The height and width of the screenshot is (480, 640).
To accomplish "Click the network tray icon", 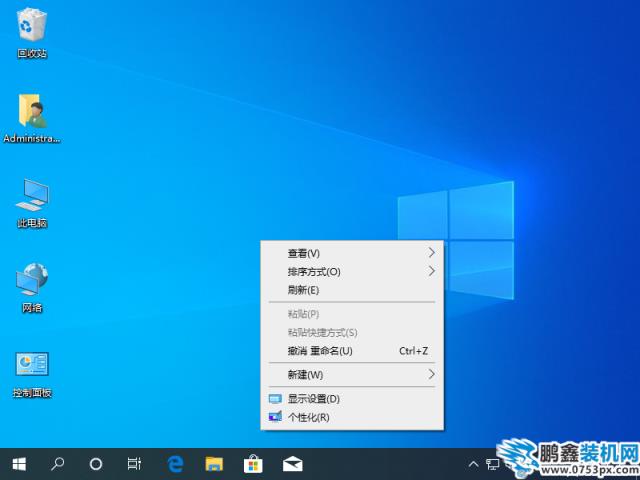I will click(493, 464).
